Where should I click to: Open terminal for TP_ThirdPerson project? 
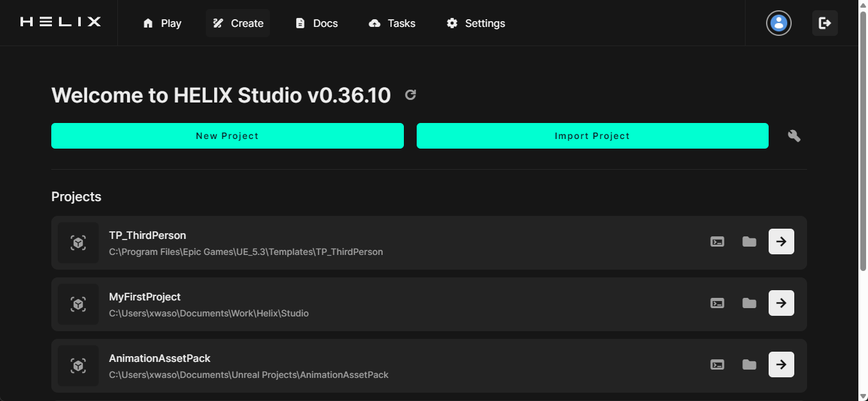(x=717, y=241)
